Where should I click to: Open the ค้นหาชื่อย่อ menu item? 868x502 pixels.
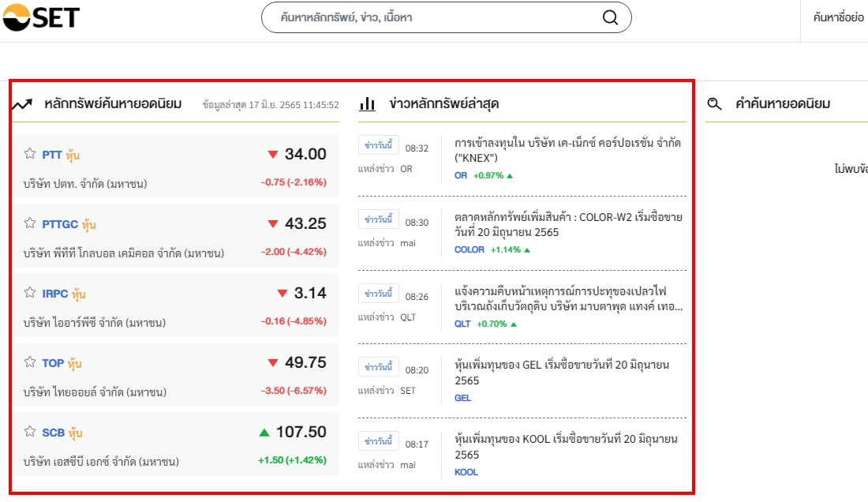(x=838, y=17)
